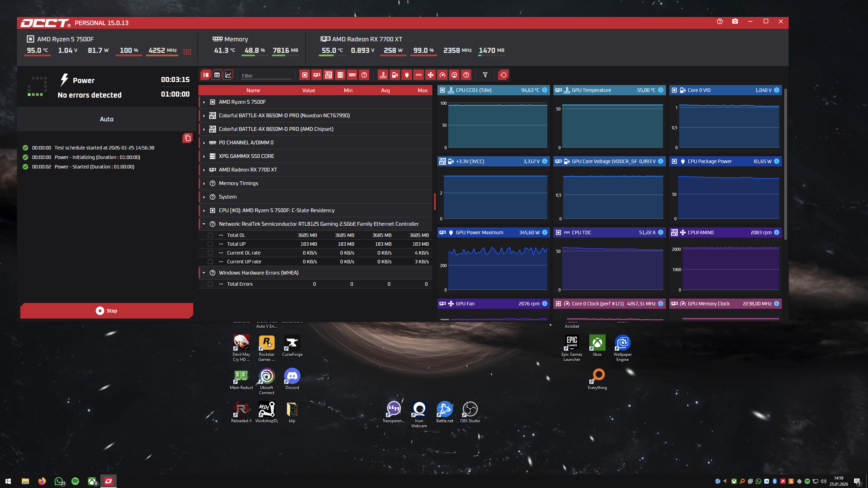The width and height of the screenshot is (868, 488).
Task: Open info for CPUFANIN0 graph
Action: [776, 232]
